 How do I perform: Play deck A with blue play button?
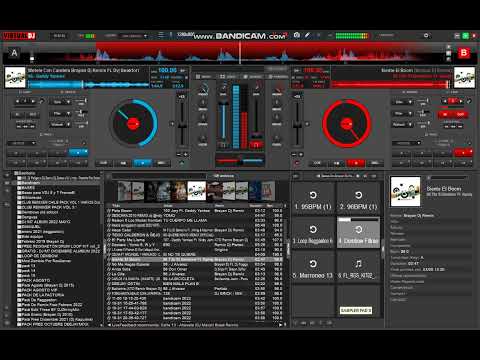pyautogui.click(x=142, y=163)
